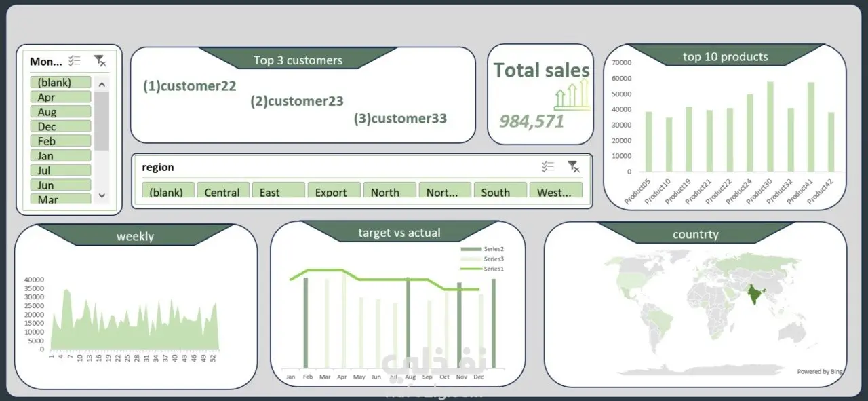This screenshot has height=401, width=868.
Task: Click the Product30 bar in top 10 products
Action: [770, 127]
